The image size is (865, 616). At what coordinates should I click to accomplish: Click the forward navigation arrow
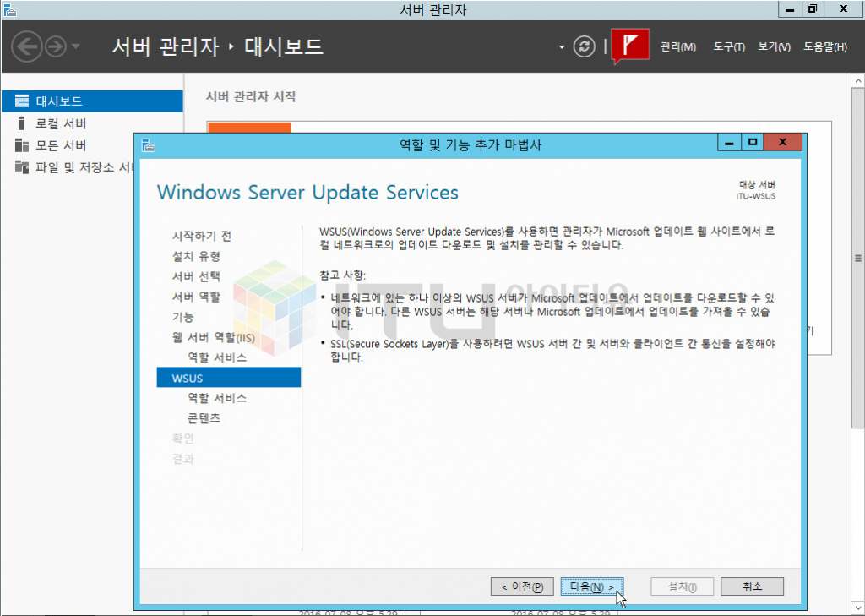click(55, 46)
